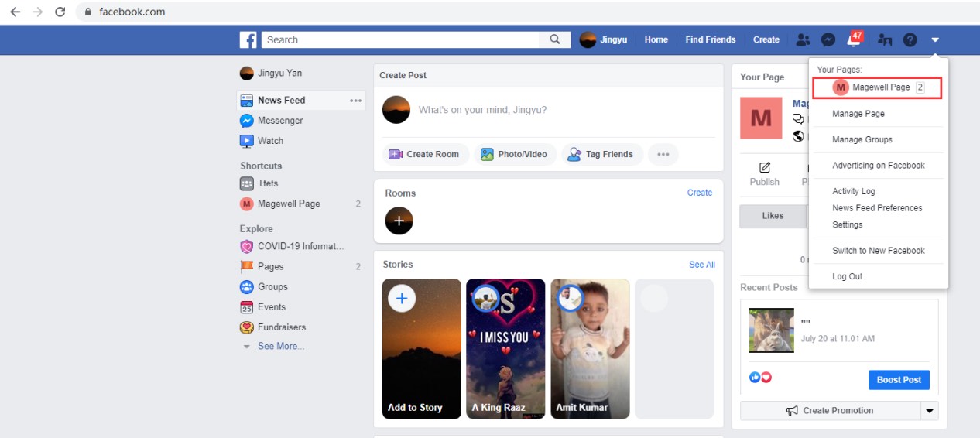The height and width of the screenshot is (438, 980).
Task: Click Create in top navigation bar
Action: click(766, 39)
